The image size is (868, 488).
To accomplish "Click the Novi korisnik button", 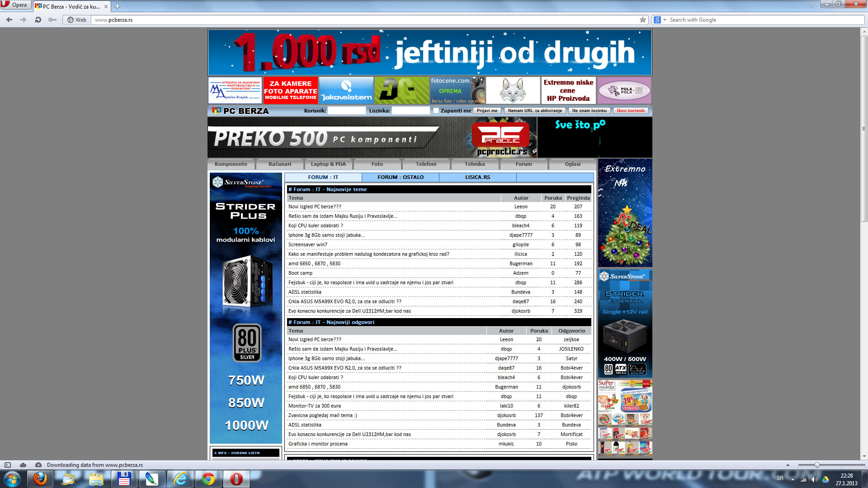I will (x=631, y=111).
